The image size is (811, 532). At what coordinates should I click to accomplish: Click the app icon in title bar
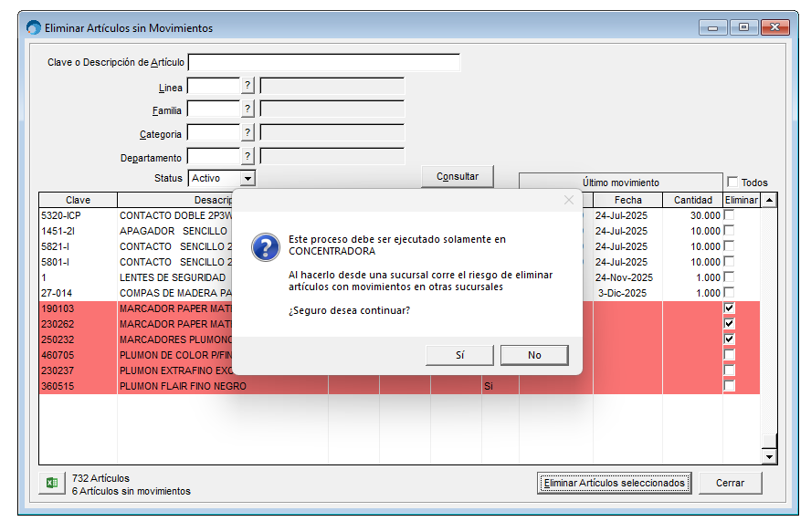click(x=34, y=27)
